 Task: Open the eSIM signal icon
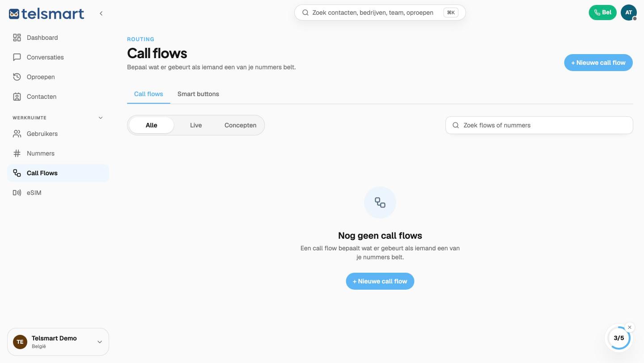click(17, 193)
